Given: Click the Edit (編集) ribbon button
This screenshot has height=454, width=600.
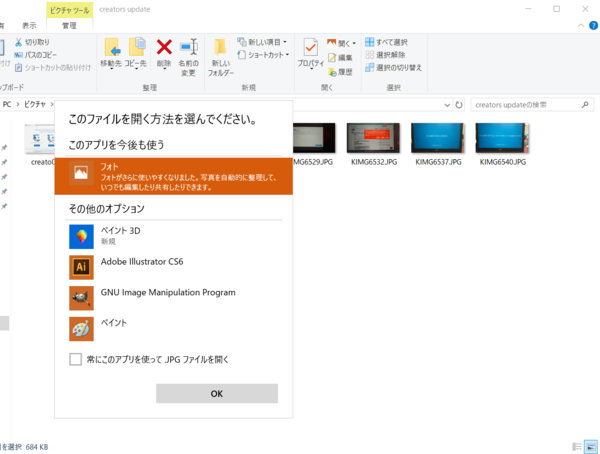Looking at the screenshot, I should point(340,57).
